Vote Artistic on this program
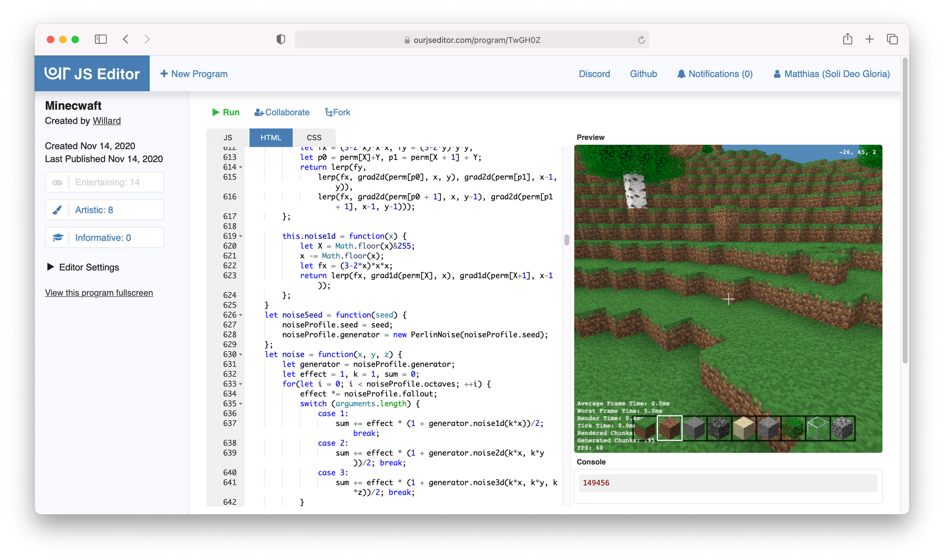This screenshot has width=944, height=560. pos(105,210)
